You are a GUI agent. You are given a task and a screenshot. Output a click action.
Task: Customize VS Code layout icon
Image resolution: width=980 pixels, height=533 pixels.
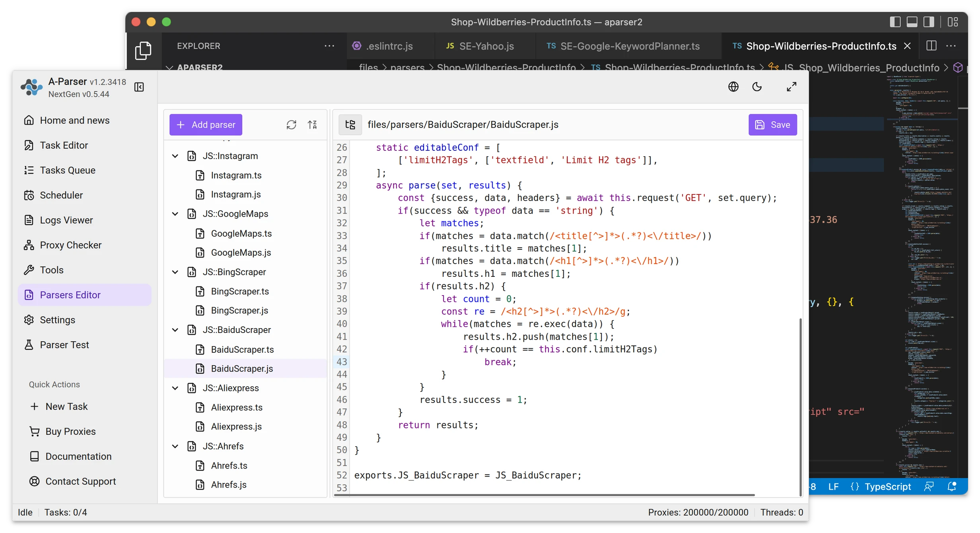pyautogui.click(x=953, y=22)
